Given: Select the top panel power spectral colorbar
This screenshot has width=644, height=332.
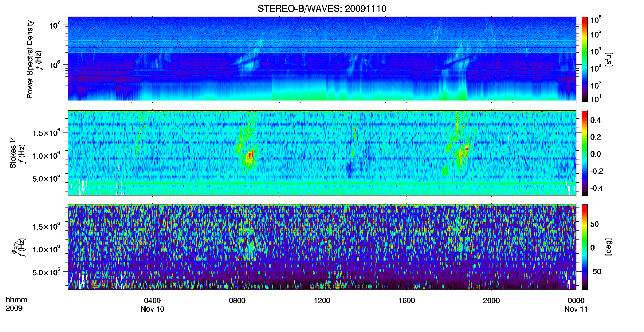Looking at the screenshot, I should click(x=585, y=59).
